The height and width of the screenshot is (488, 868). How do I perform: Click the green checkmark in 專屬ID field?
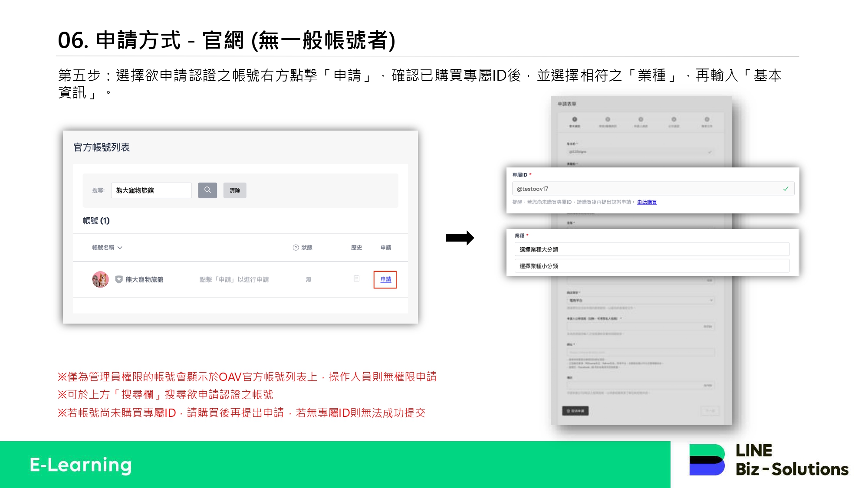tap(786, 189)
